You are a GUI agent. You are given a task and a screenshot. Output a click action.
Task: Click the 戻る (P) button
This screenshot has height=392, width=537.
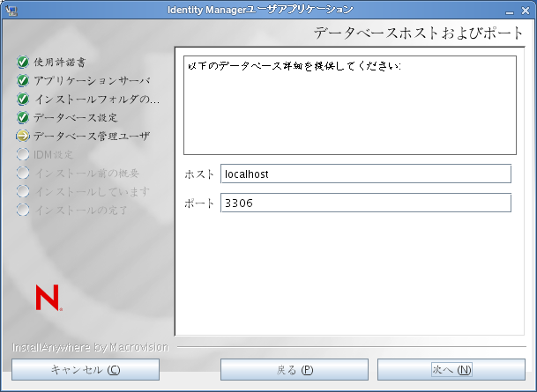point(295,369)
